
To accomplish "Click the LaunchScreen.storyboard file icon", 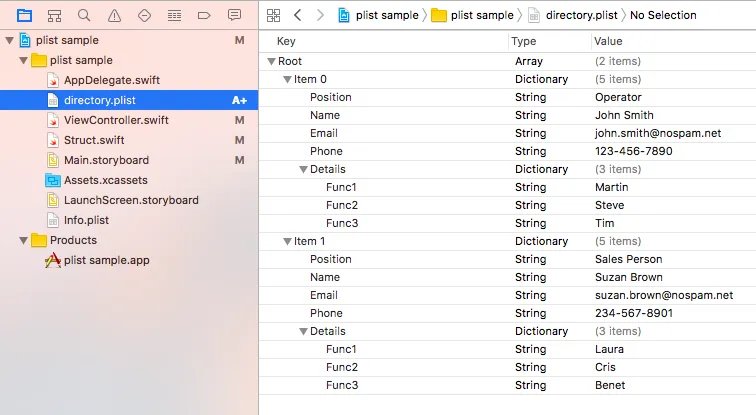I will point(53,200).
